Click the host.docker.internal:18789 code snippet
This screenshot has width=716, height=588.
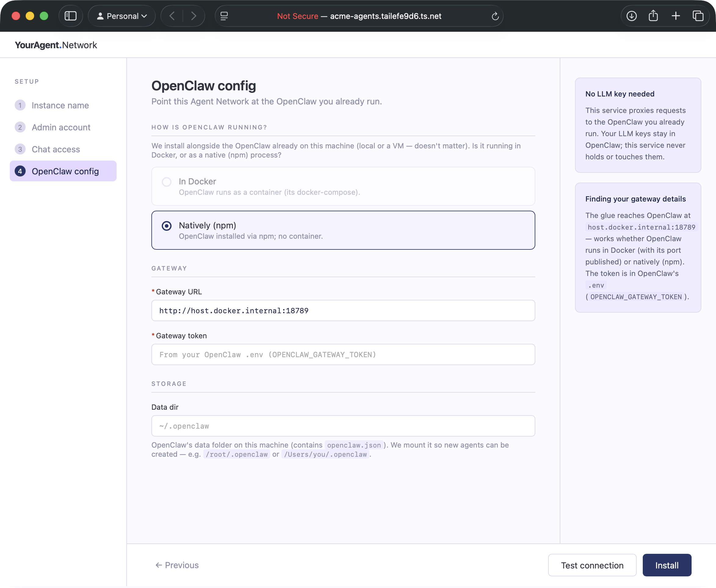(641, 227)
